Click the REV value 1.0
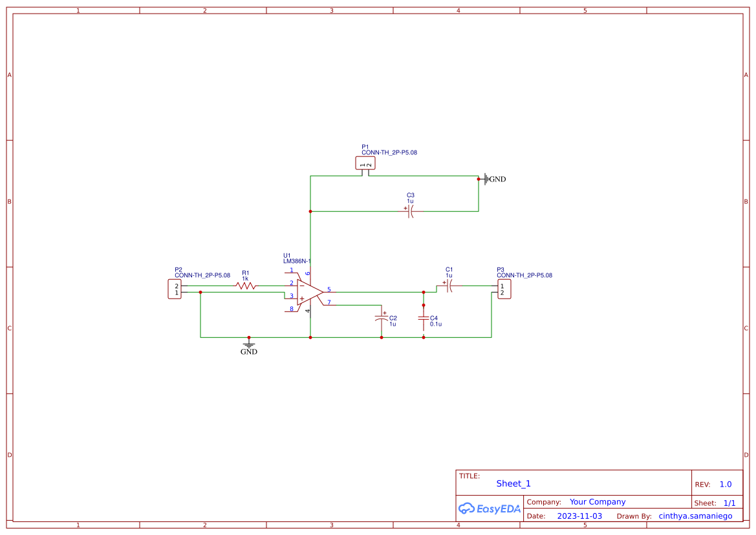 pos(726,485)
